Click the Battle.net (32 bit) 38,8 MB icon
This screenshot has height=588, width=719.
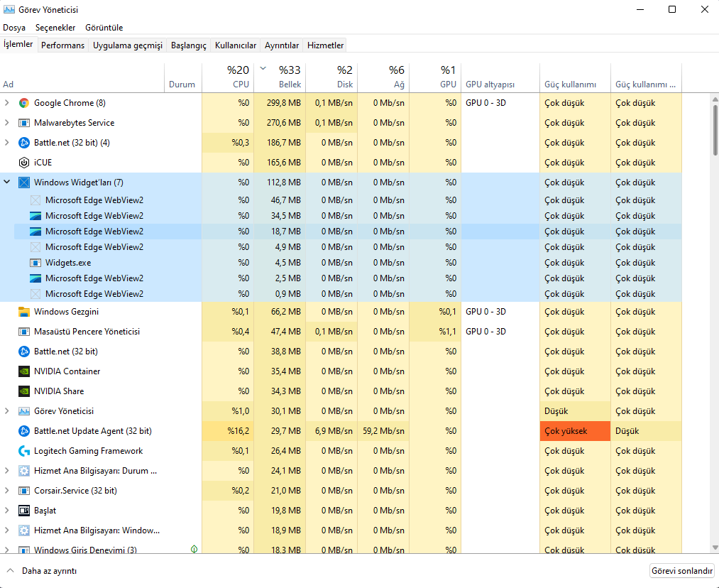(x=24, y=352)
